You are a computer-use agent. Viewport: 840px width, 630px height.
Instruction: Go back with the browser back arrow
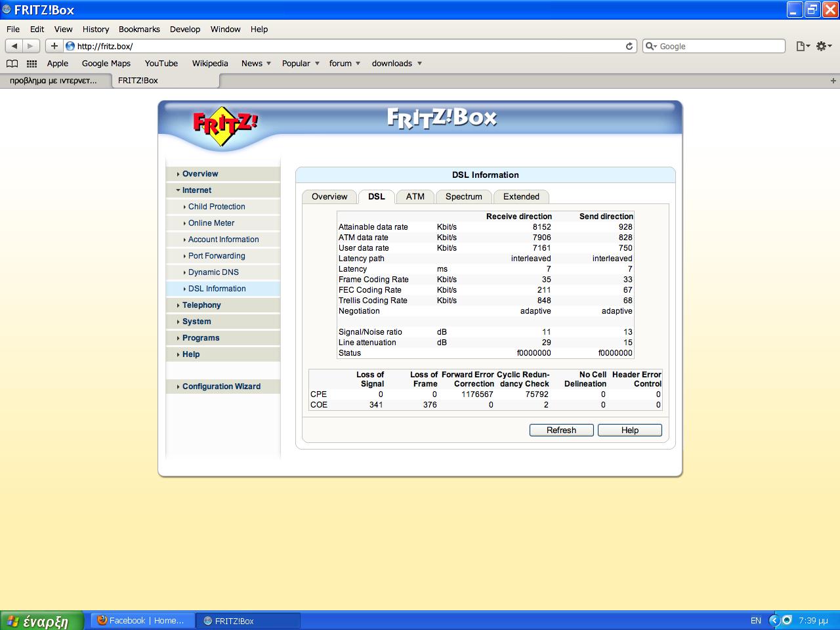14,46
